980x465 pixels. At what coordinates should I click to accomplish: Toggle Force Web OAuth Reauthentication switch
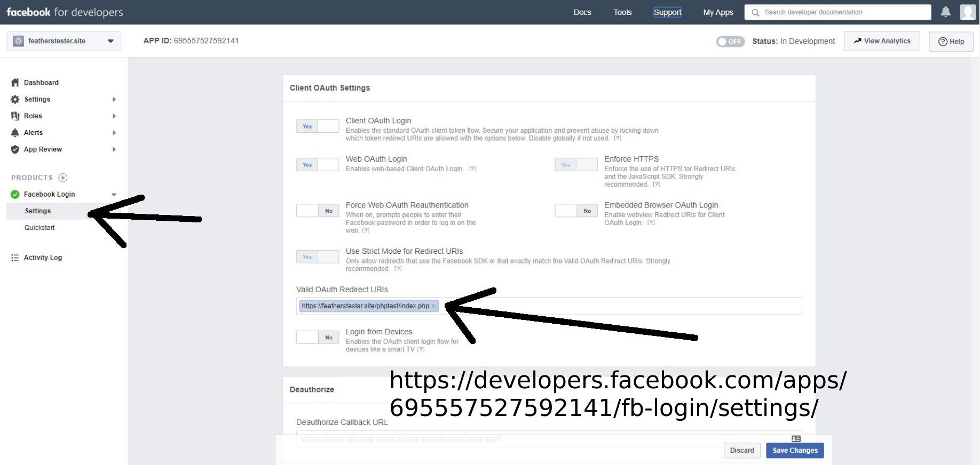coord(318,211)
